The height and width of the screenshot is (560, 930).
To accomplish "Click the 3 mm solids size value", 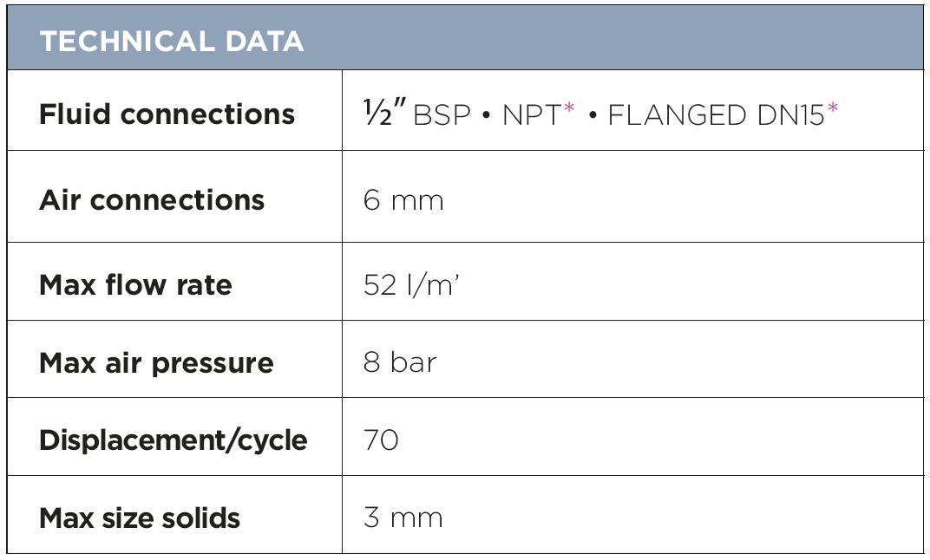I will tap(403, 518).
